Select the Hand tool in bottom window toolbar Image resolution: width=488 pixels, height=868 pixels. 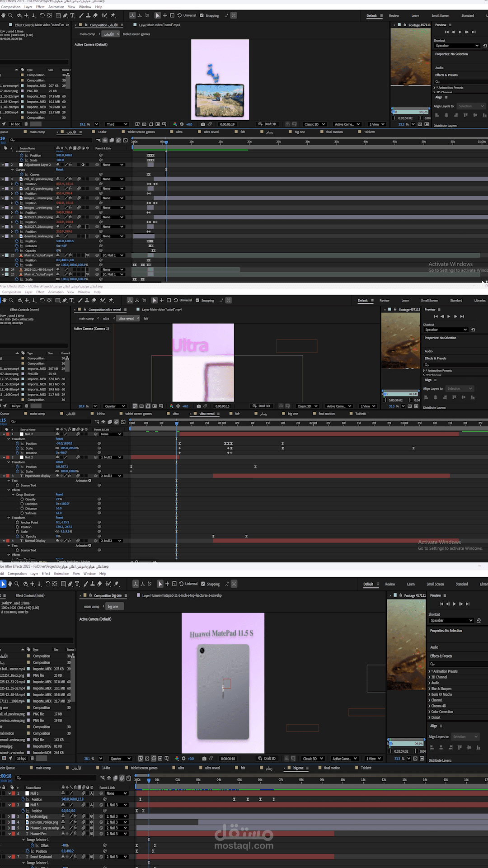click(10, 584)
